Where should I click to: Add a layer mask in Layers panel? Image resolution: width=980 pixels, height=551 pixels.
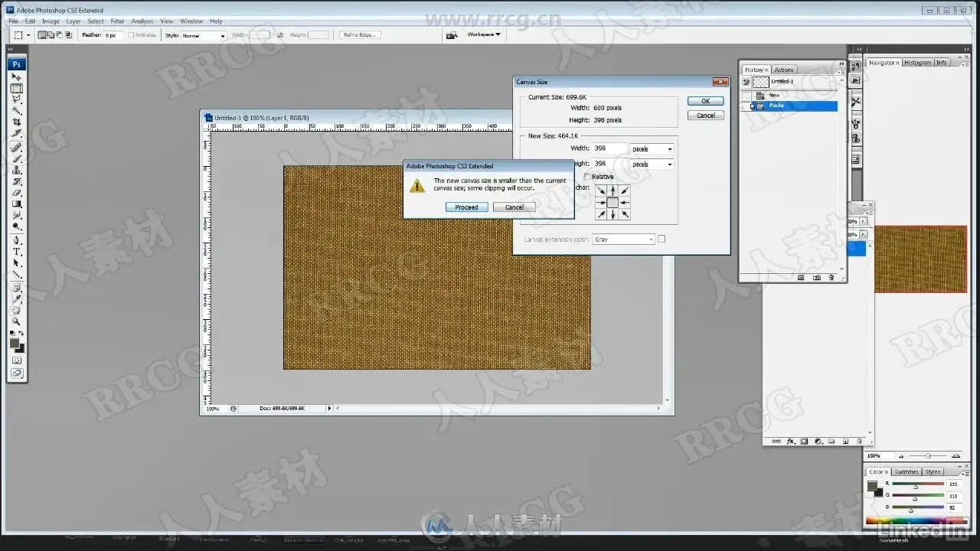click(x=804, y=442)
